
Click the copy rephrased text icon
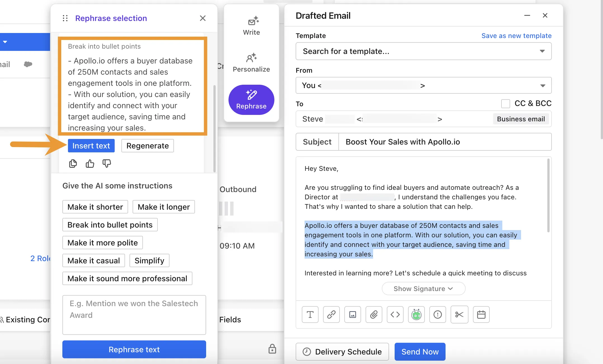point(73,164)
